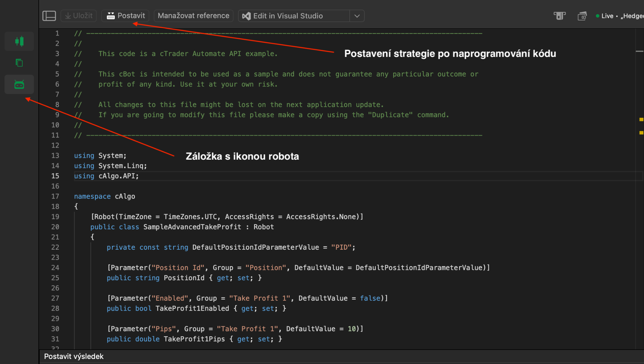Click the Uložit save button
Image resolution: width=644 pixels, height=364 pixels.
tap(79, 16)
